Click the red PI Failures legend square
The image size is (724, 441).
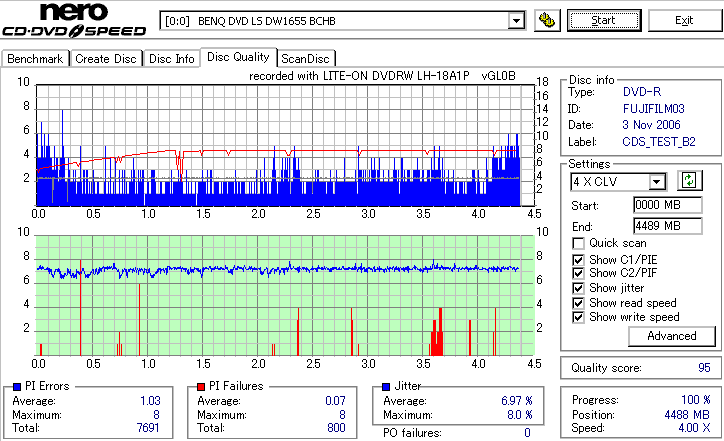[x=201, y=387]
